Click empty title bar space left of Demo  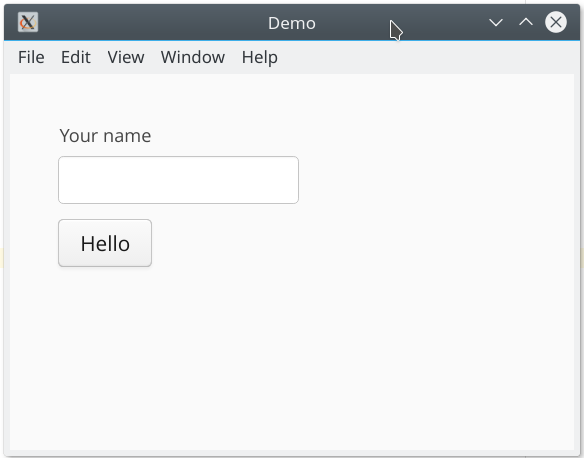pyautogui.click(x=149, y=23)
